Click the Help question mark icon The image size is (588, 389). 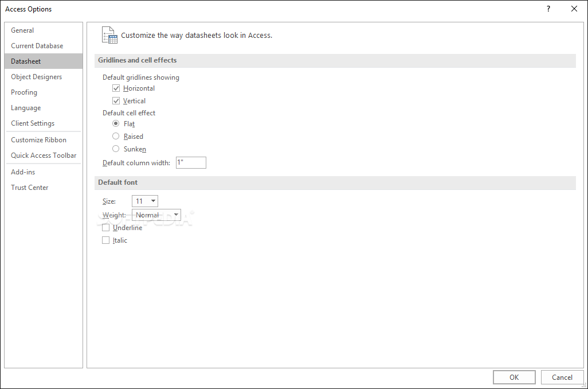(548, 9)
